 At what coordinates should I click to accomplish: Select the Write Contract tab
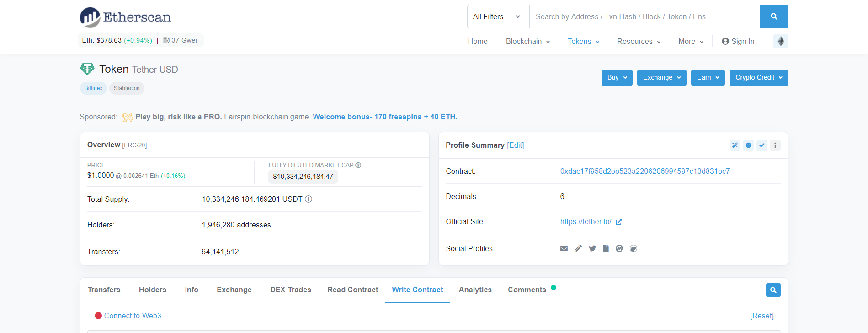[x=417, y=290]
